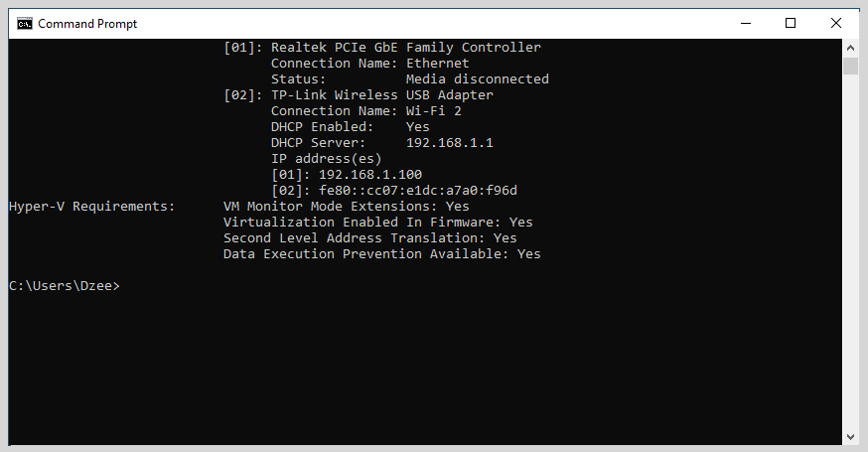The width and height of the screenshot is (868, 452).
Task: Click the Hyper-V Requirements label
Action: click(92, 207)
